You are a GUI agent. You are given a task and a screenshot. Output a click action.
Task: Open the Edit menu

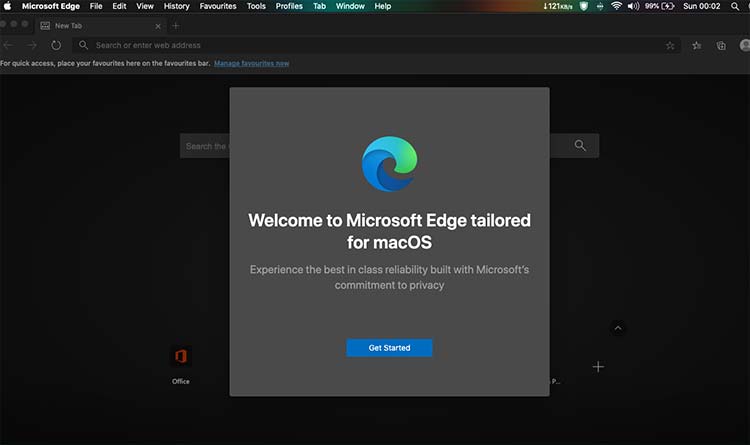(x=119, y=6)
